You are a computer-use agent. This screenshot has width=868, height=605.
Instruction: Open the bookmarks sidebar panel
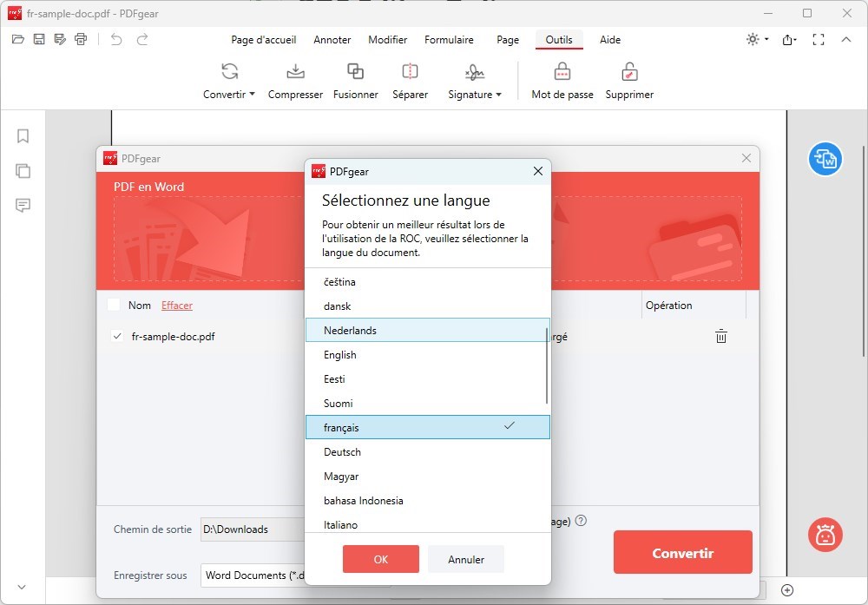pyautogui.click(x=23, y=136)
